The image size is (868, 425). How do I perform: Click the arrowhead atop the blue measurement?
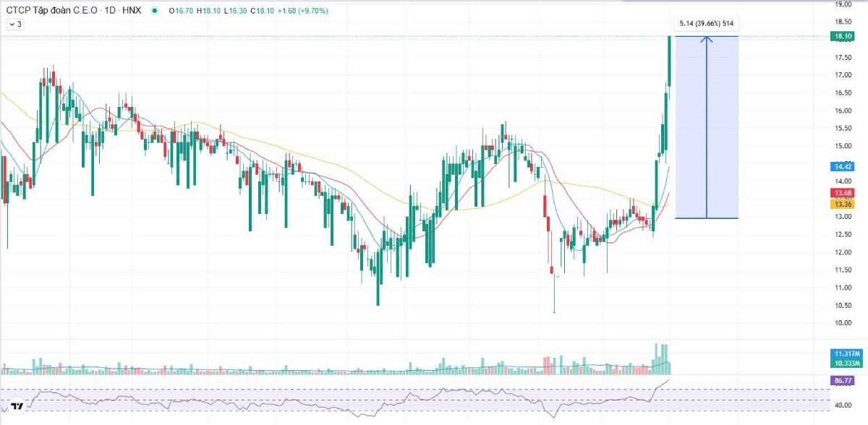(707, 39)
